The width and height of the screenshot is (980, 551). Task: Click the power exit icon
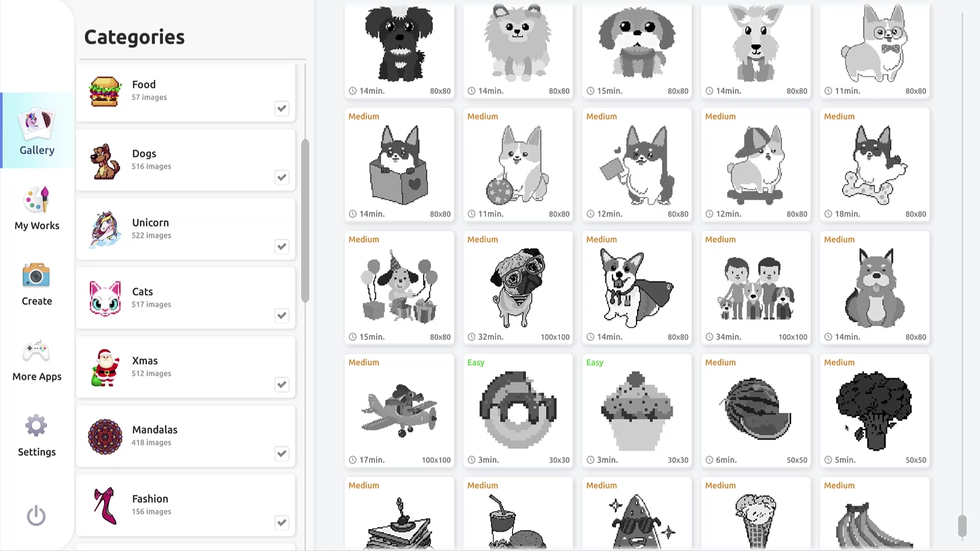[36, 516]
